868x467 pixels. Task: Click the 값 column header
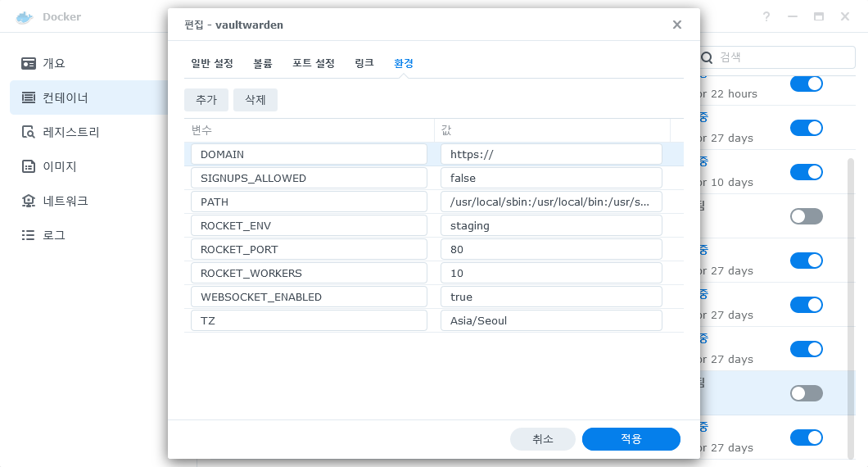552,130
